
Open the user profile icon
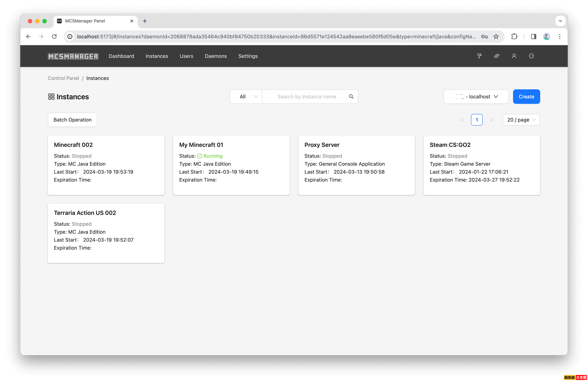(514, 56)
